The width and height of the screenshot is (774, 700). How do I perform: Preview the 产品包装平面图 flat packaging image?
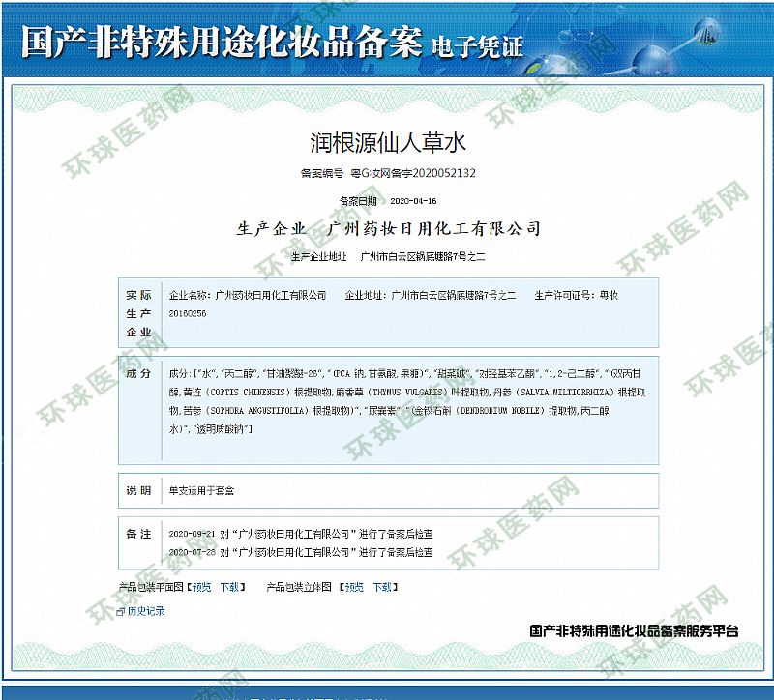click(x=201, y=587)
